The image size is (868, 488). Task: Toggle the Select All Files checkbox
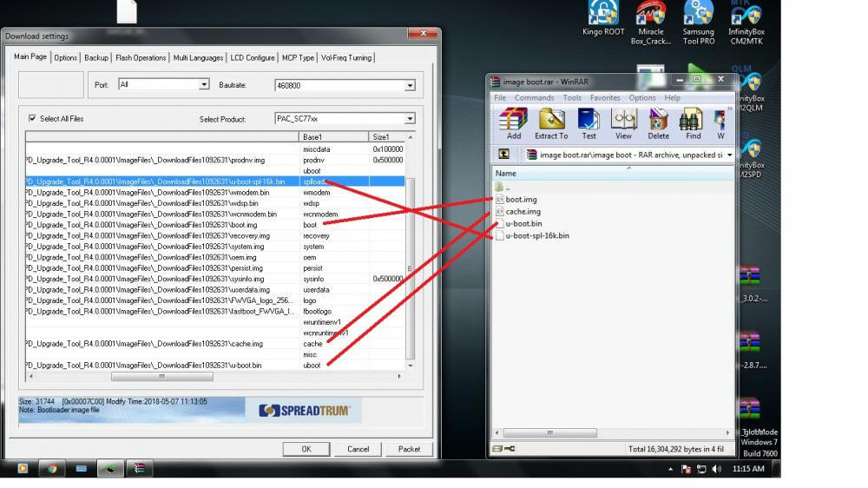click(33, 119)
